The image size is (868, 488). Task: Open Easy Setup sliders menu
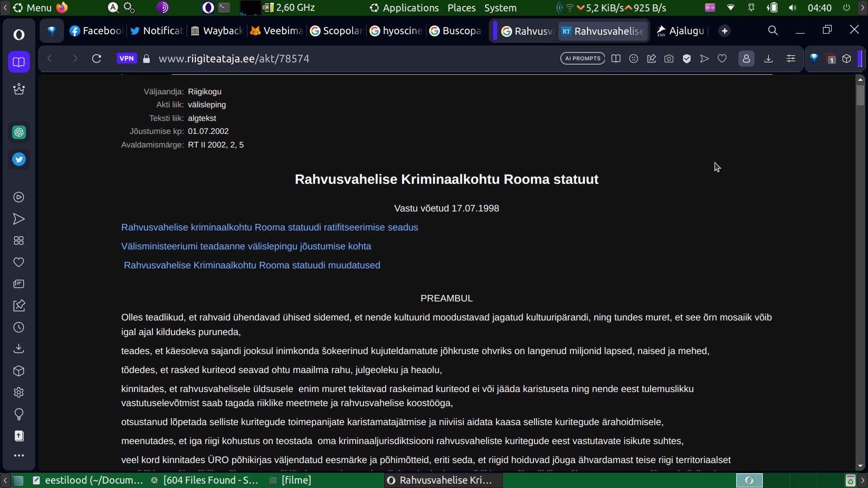click(791, 59)
